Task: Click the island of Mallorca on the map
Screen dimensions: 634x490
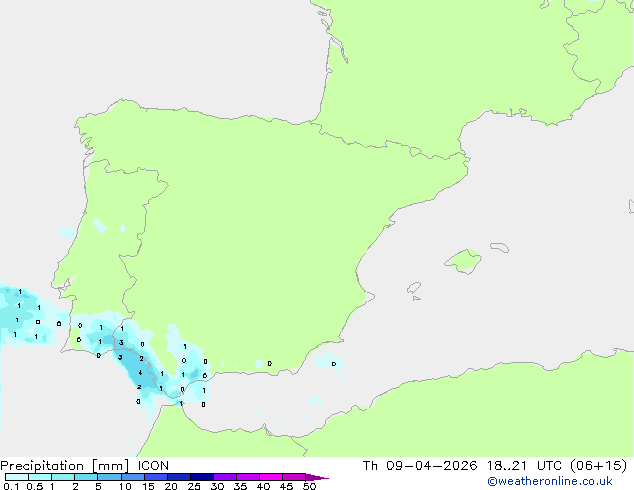Action: pos(463,261)
